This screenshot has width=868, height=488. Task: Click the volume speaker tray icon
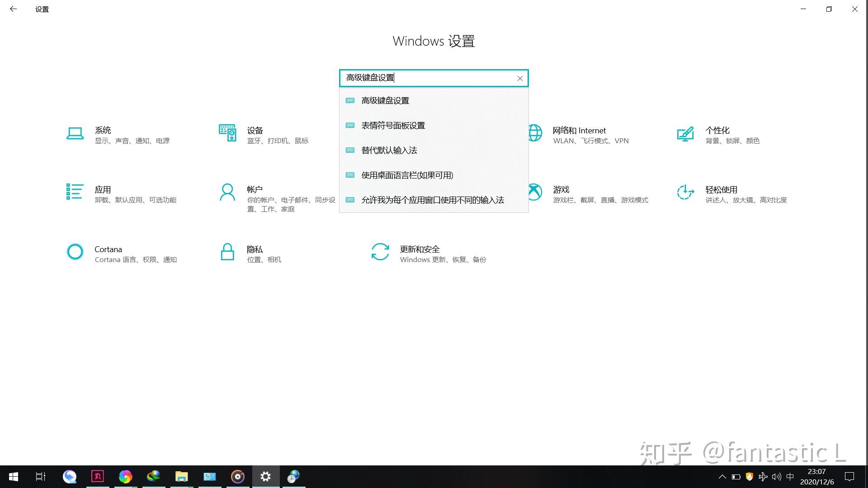[776, 477]
